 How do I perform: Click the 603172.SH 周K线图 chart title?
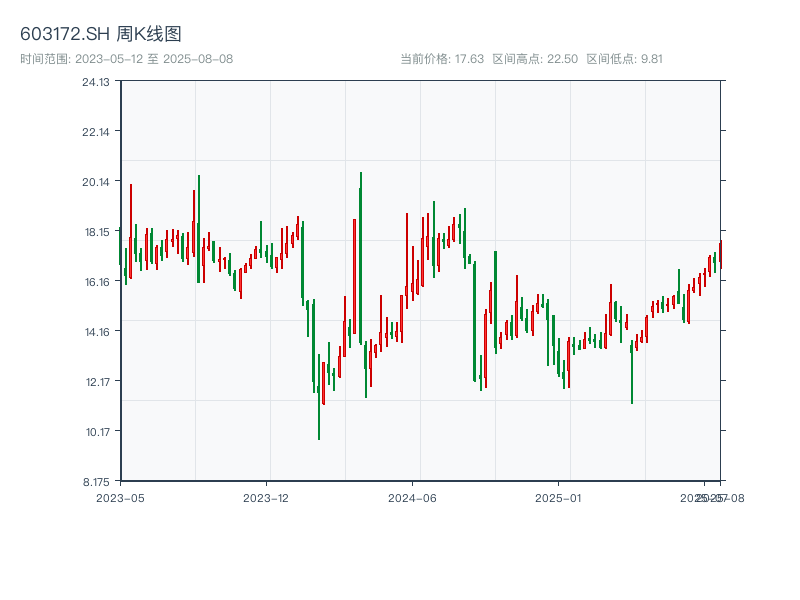pos(101,35)
